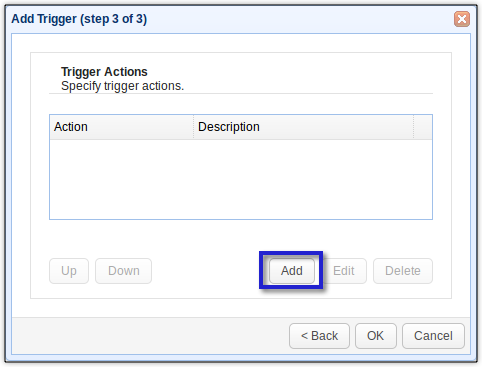
Task: Click the divider between the Action and Description headers
Action: 194,127
